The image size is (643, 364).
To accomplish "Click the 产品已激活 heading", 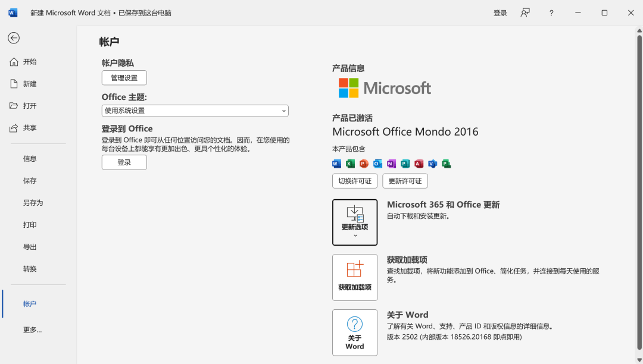I will pos(352,118).
